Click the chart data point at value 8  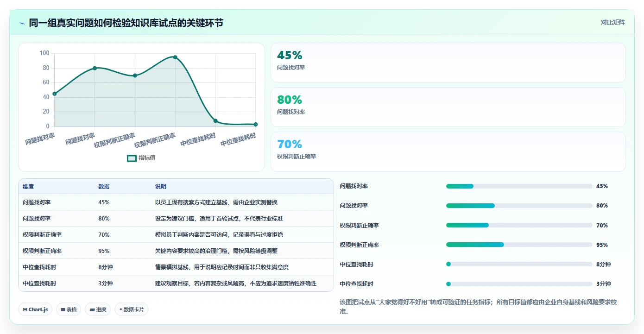pyautogui.click(x=215, y=121)
